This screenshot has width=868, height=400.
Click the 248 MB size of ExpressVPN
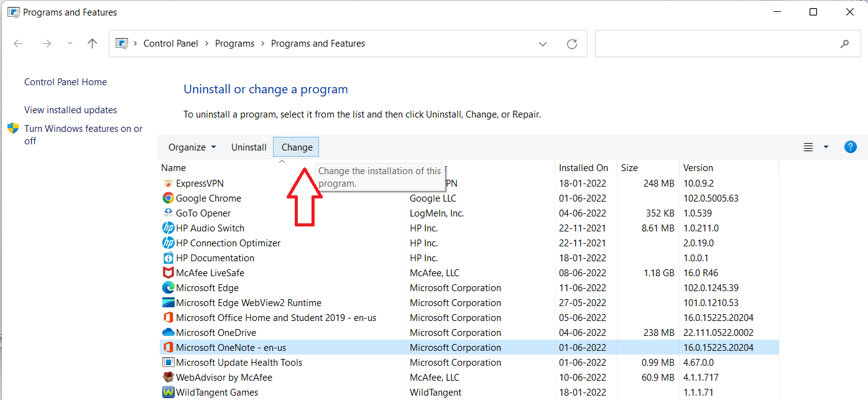pos(659,184)
